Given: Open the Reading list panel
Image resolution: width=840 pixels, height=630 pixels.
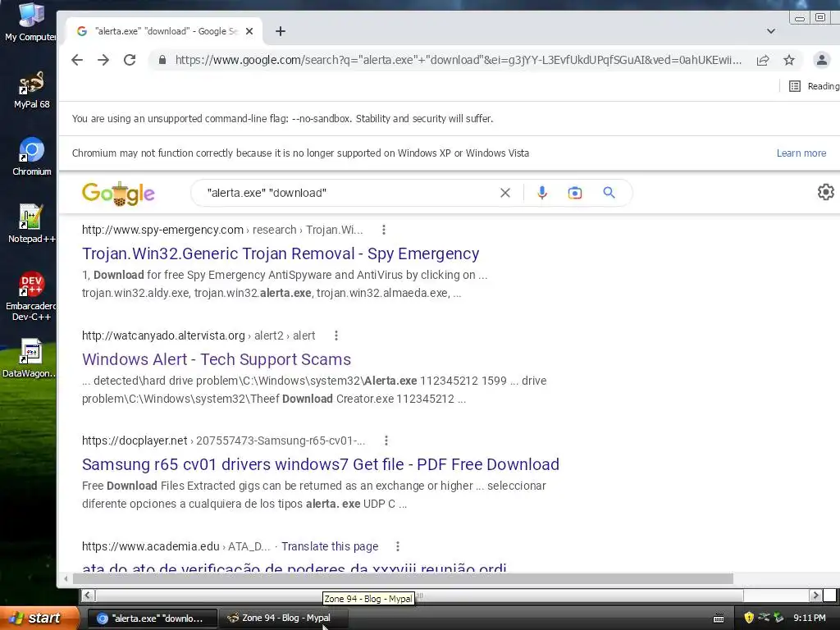Looking at the screenshot, I should point(814,86).
